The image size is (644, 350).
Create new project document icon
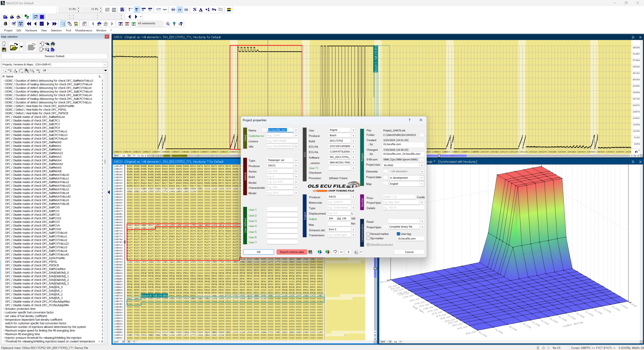[x=4, y=44]
